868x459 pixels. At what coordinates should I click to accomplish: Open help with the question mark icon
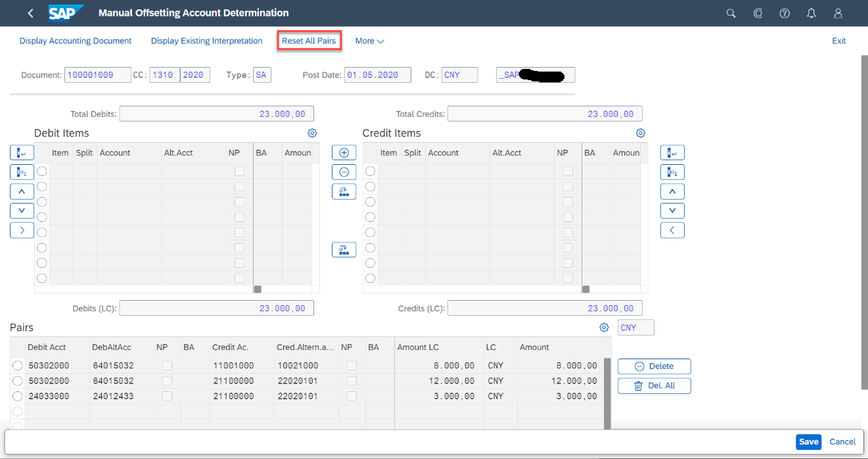pos(785,13)
